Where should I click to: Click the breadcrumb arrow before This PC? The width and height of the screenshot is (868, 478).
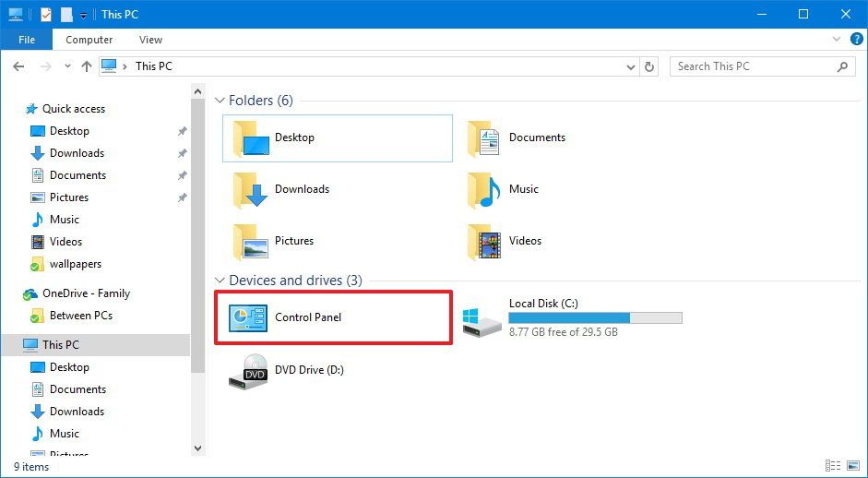click(x=125, y=66)
